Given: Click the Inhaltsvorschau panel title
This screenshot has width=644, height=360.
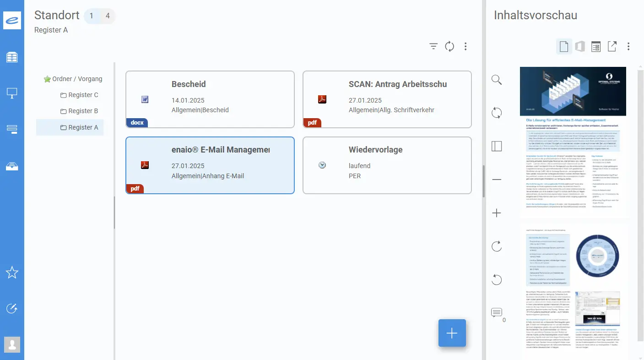Looking at the screenshot, I should (x=536, y=15).
